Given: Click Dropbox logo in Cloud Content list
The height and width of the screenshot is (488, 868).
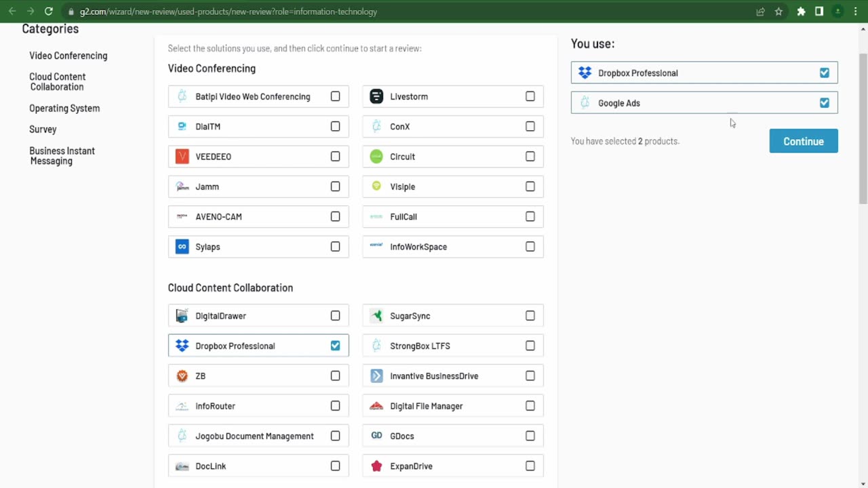Looking at the screenshot, I should [x=182, y=346].
